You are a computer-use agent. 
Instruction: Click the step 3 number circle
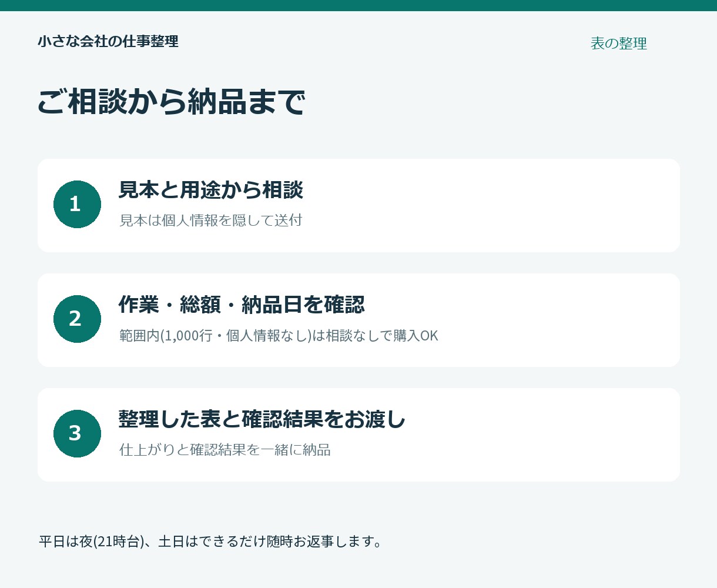(77, 433)
